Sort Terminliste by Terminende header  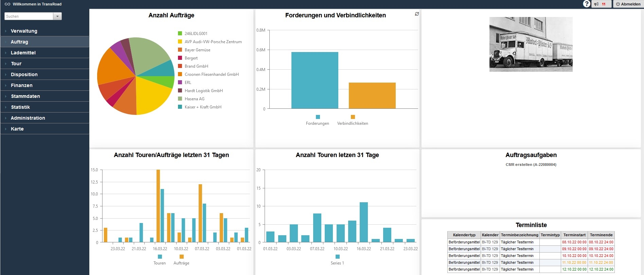[x=601, y=235]
